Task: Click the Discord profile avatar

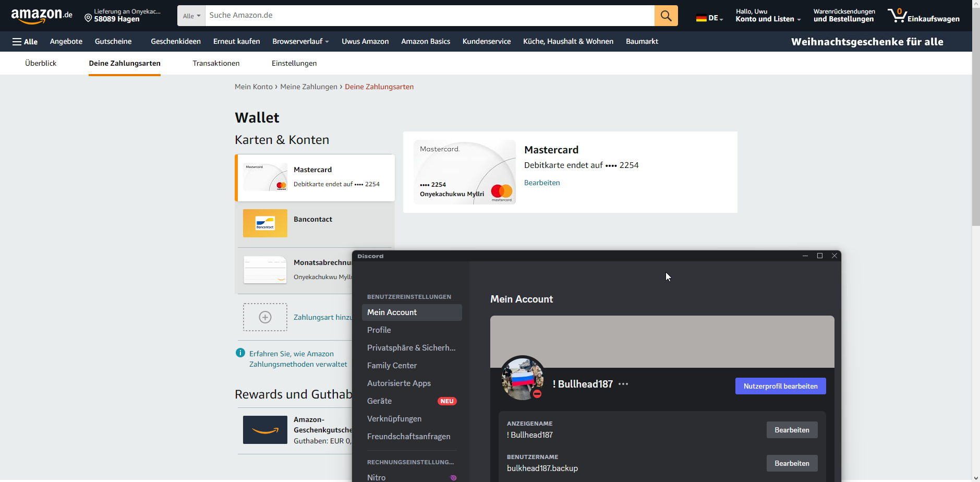Action: click(523, 378)
